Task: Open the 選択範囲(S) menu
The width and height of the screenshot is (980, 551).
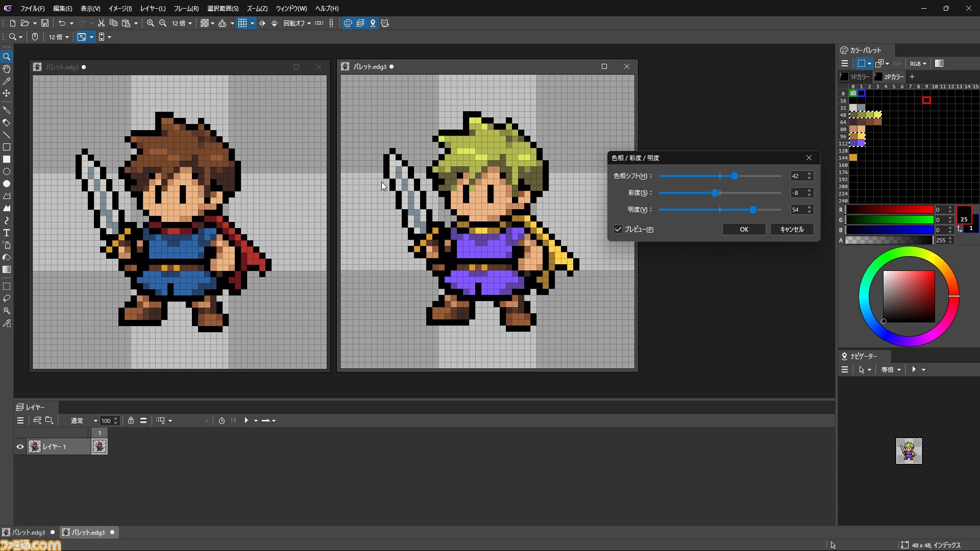Action: click(x=223, y=9)
